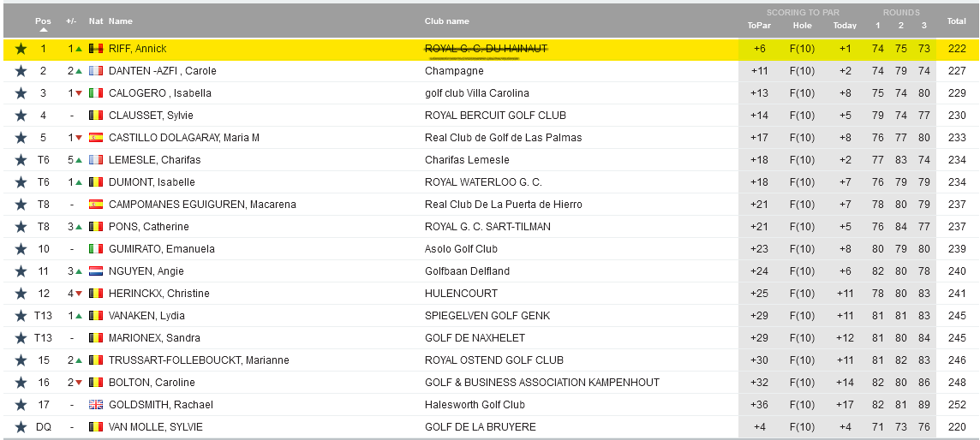Click club Asolo Golf Club
Screen dimensions: 980x440
point(461,249)
